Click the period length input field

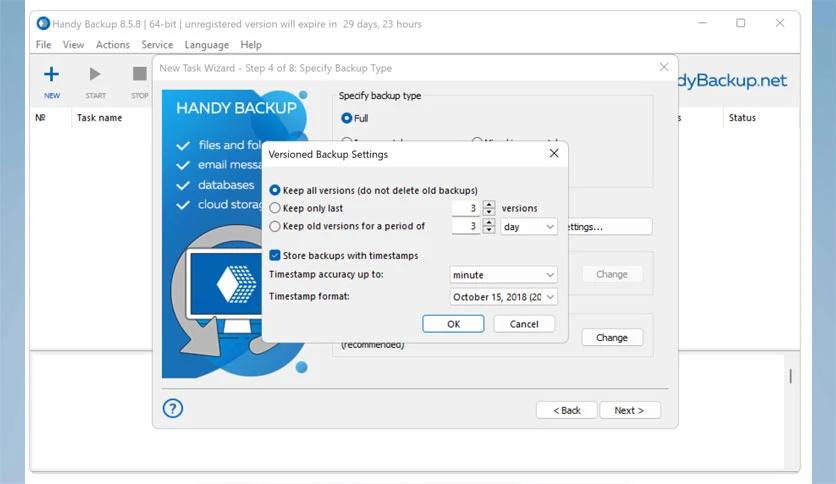tap(466, 226)
